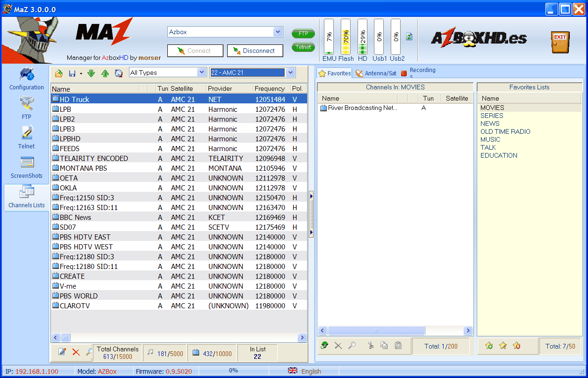Open the 22 - AMC 21 satellite dropdown
This screenshot has width=588, height=378.
point(290,73)
